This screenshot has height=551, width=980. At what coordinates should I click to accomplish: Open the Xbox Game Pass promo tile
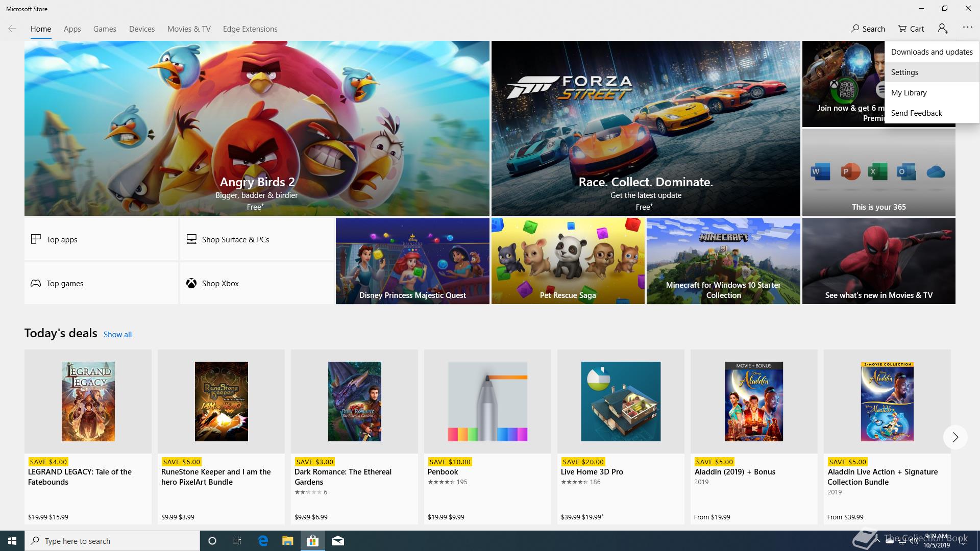click(843, 84)
